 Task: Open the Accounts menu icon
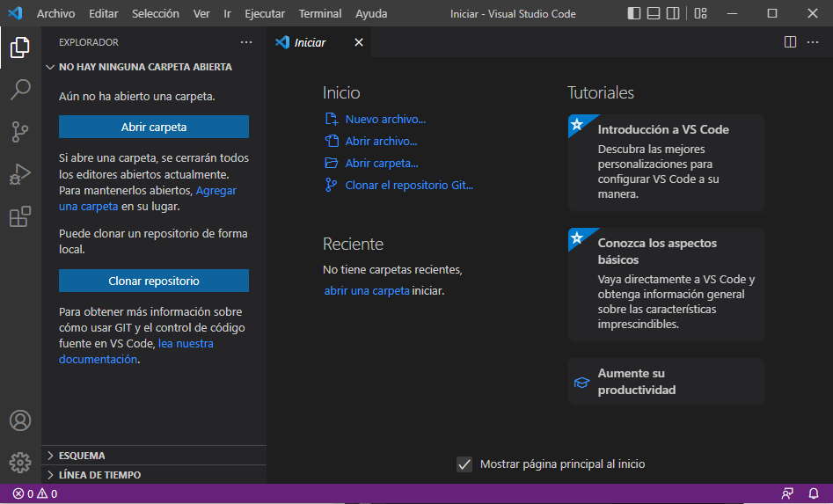tap(20, 420)
